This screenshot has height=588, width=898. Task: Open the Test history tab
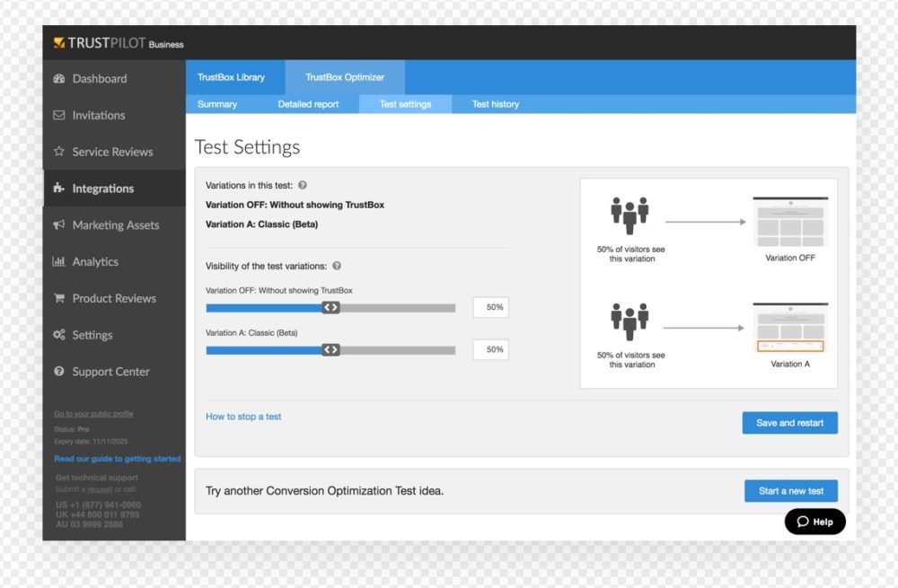click(496, 104)
